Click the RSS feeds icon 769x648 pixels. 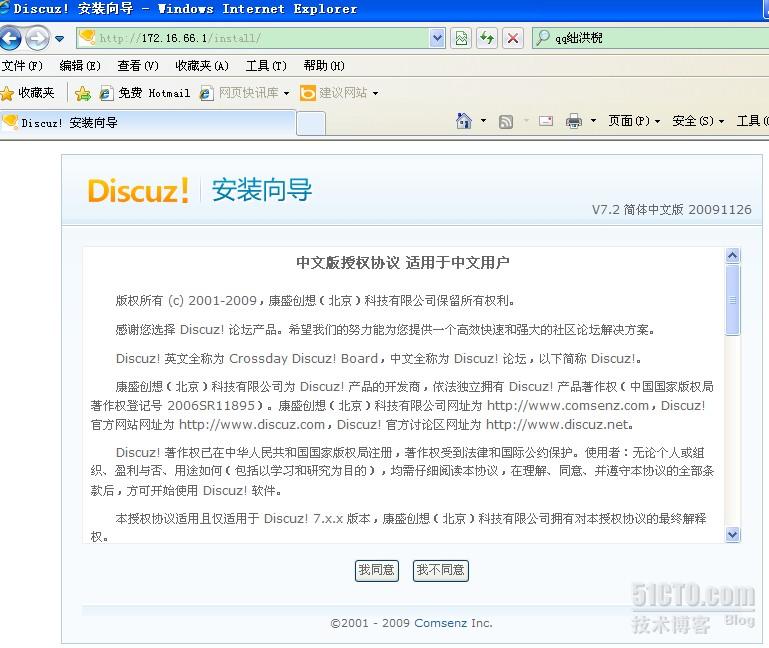(x=506, y=121)
